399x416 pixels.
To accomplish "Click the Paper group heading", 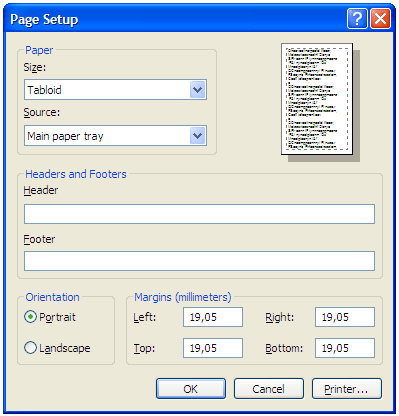I will pos(39,50).
